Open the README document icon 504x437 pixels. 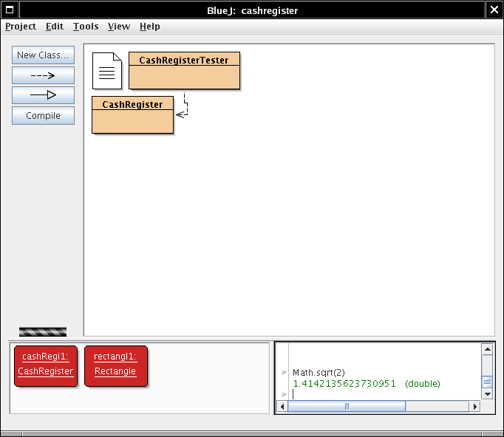pyautogui.click(x=106, y=71)
